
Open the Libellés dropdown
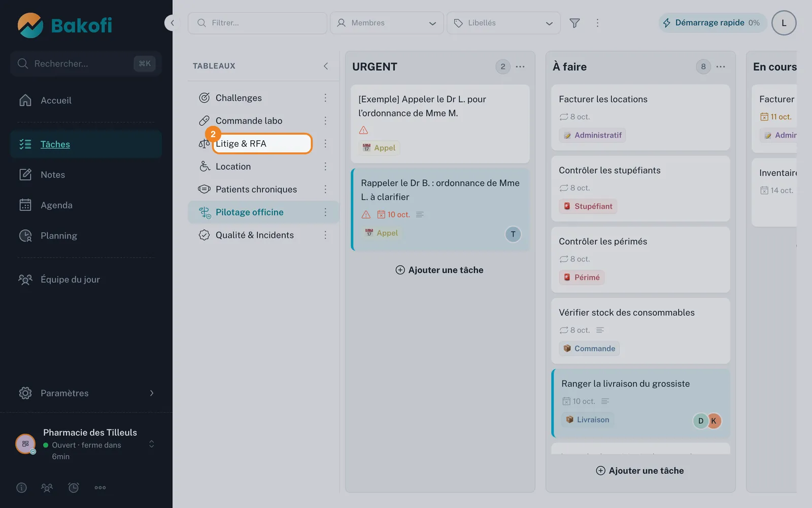503,23
